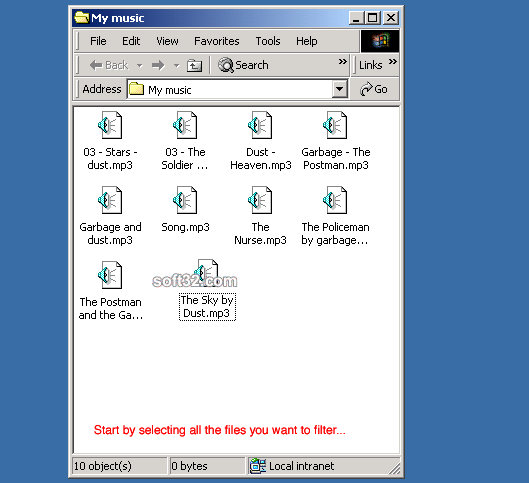Maximize the My music window

(372, 18)
